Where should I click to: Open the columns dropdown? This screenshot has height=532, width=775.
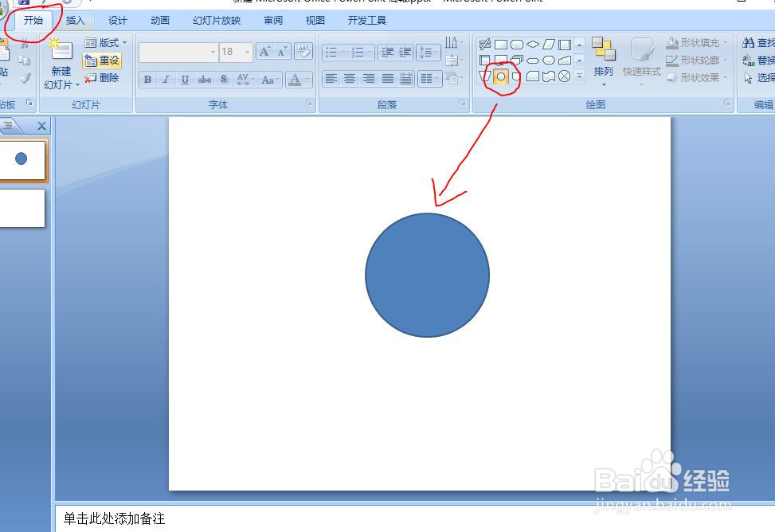429,79
